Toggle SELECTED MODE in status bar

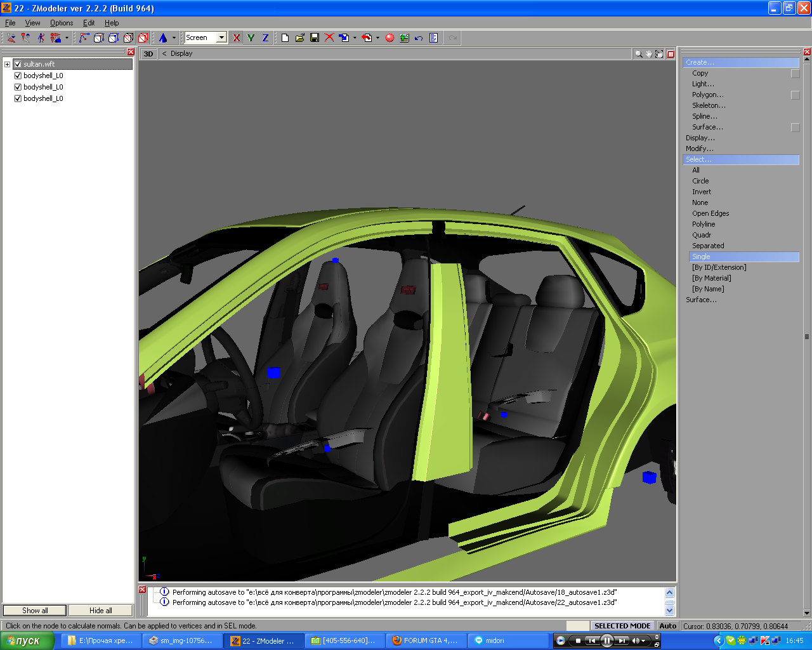point(622,626)
